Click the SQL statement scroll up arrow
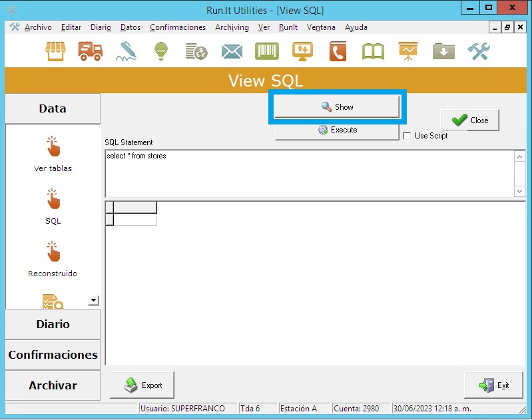Screen dimensions: 532x420 (x=519, y=156)
